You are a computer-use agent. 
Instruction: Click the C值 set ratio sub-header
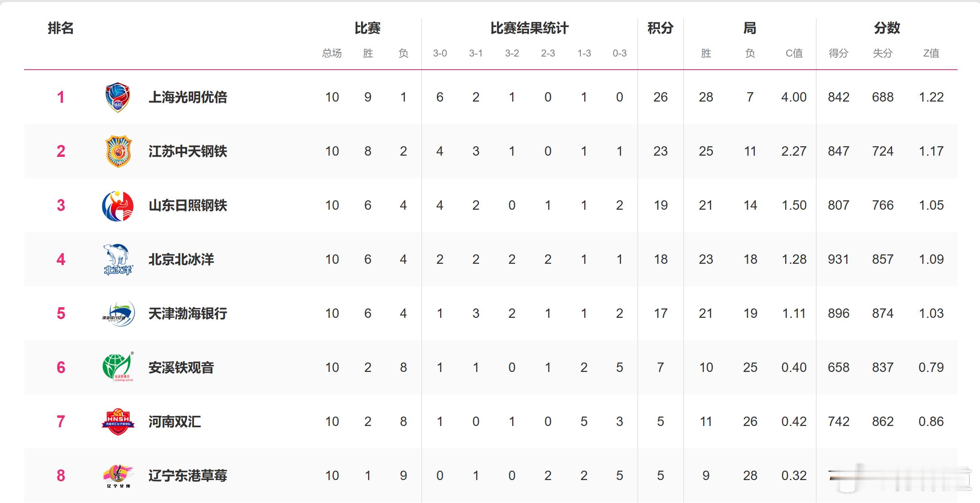(x=794, y=53)
